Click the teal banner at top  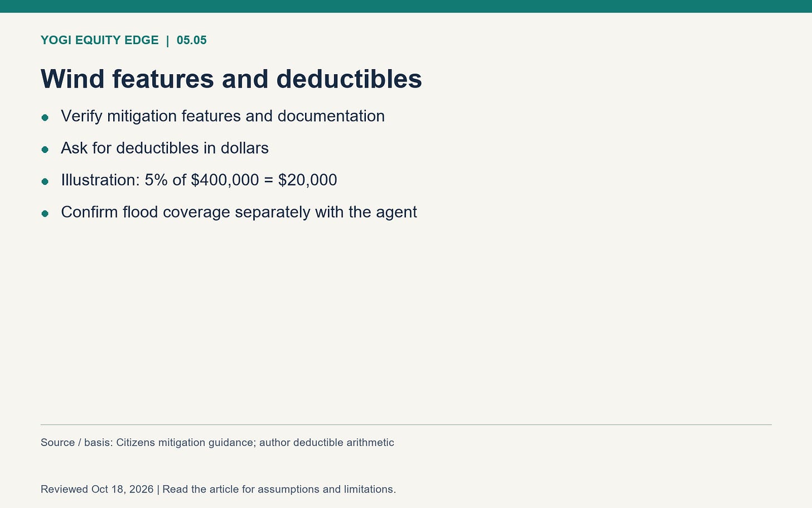click(x=406, y=6)
